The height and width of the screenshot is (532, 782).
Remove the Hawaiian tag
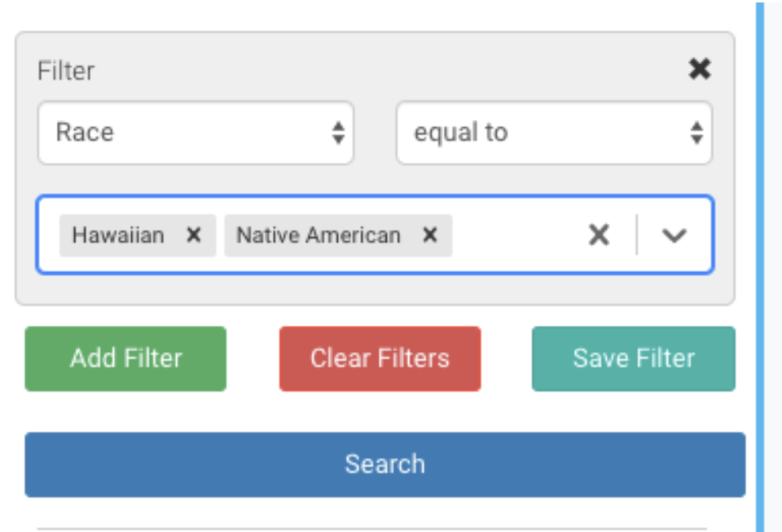[194, 235]
